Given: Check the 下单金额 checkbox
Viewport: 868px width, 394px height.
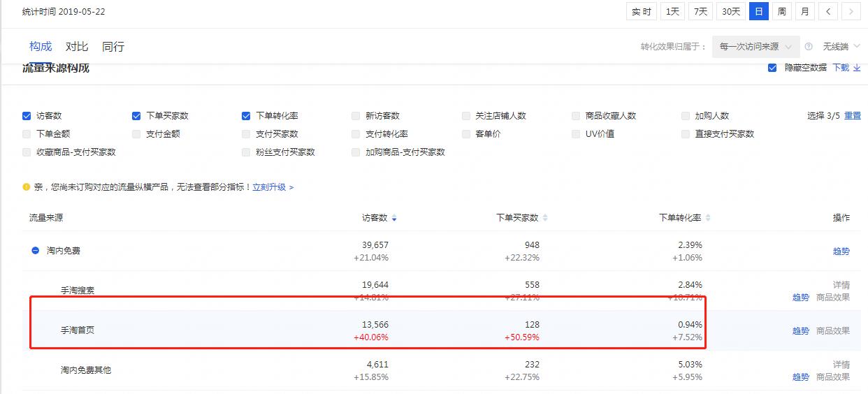Looking at the screenshot, I should [27, 134].
